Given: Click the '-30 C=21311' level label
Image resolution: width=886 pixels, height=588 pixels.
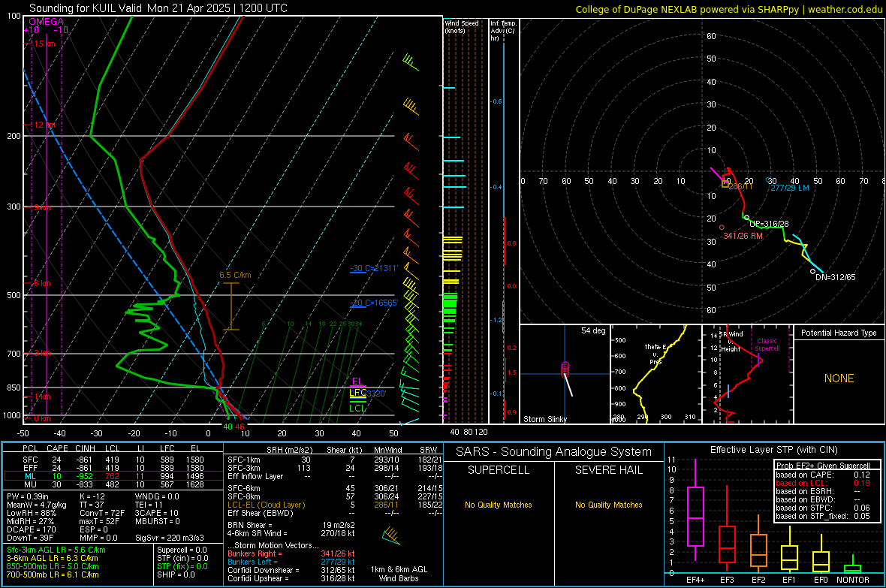Looking at the screenshot, I should [x=374, y=268].
